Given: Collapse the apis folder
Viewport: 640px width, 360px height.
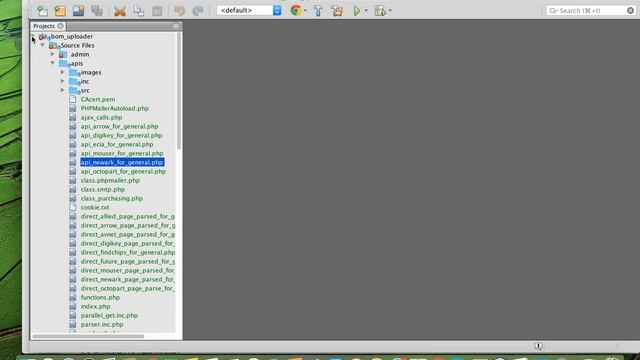Looking at the screenshot, I should click(x=53, y=63).
